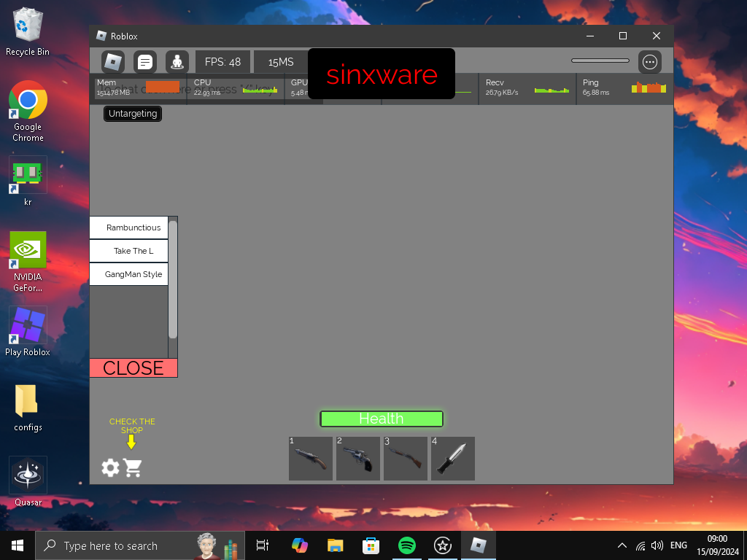The height and width of the screenshot is (560, 747).
Task: Click the Recv network stat panel
Action: click(x=527, y=89)
